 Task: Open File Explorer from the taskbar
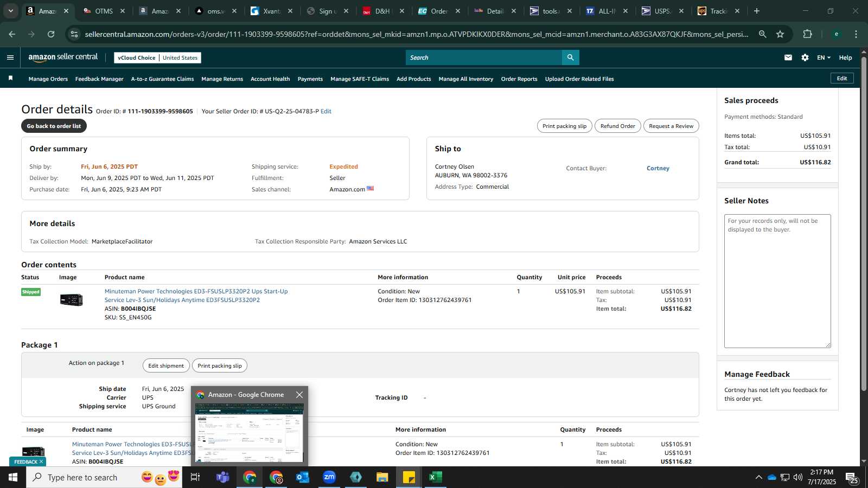pos(382,477)
